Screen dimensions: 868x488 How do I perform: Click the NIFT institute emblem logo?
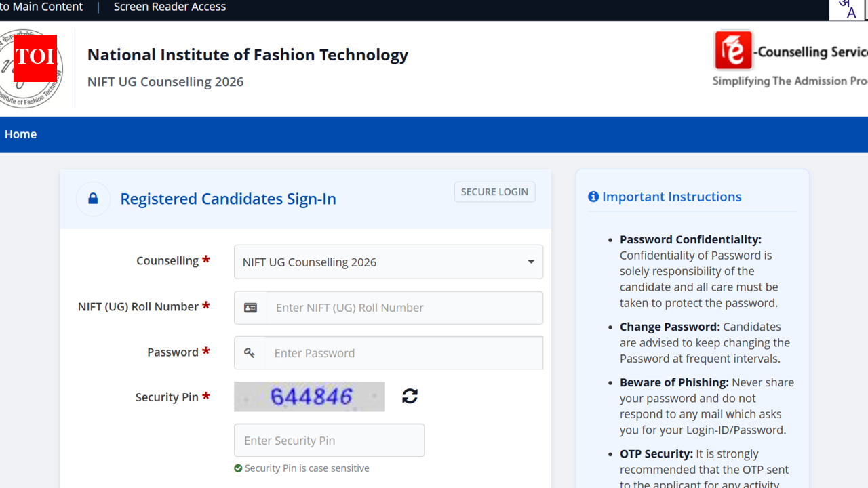31,68
